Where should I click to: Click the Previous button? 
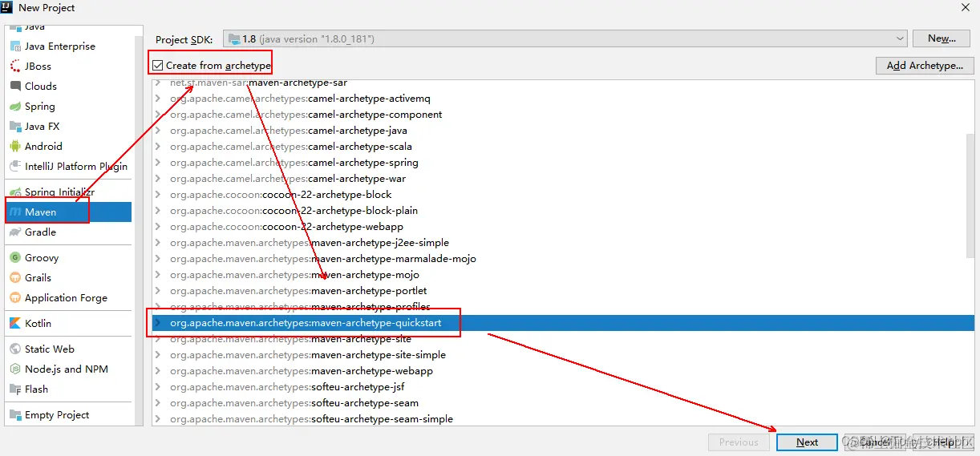click(x=739, y=442)
